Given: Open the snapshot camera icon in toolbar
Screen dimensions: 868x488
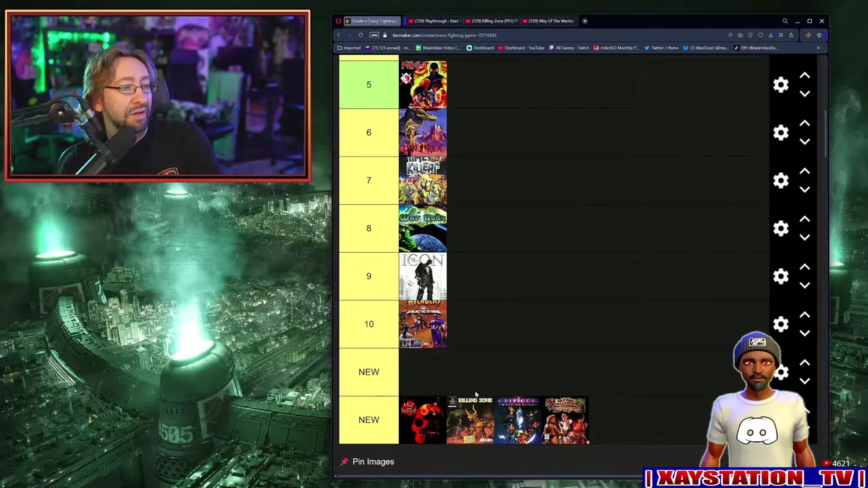Looking at the screenshot, I should pos(740,35).
